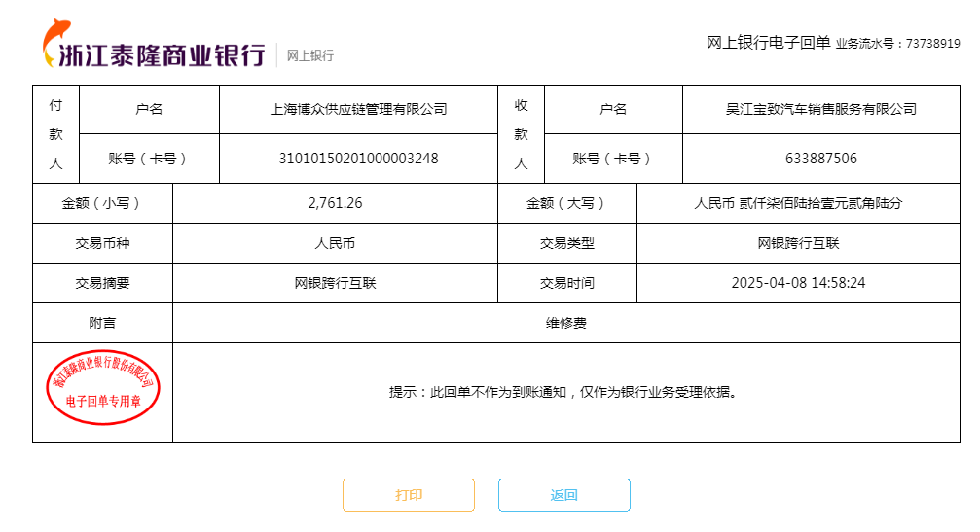Select payee account number 633887506

coord(820,159)
